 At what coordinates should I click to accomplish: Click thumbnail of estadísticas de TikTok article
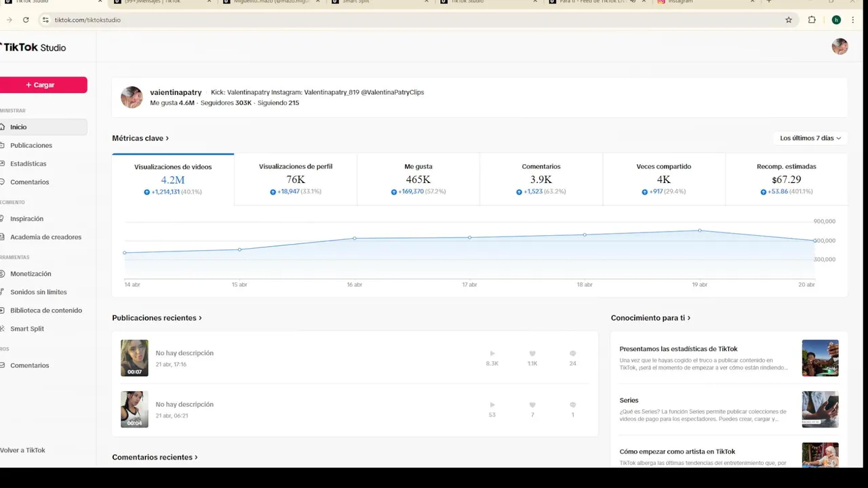point(820,358)
